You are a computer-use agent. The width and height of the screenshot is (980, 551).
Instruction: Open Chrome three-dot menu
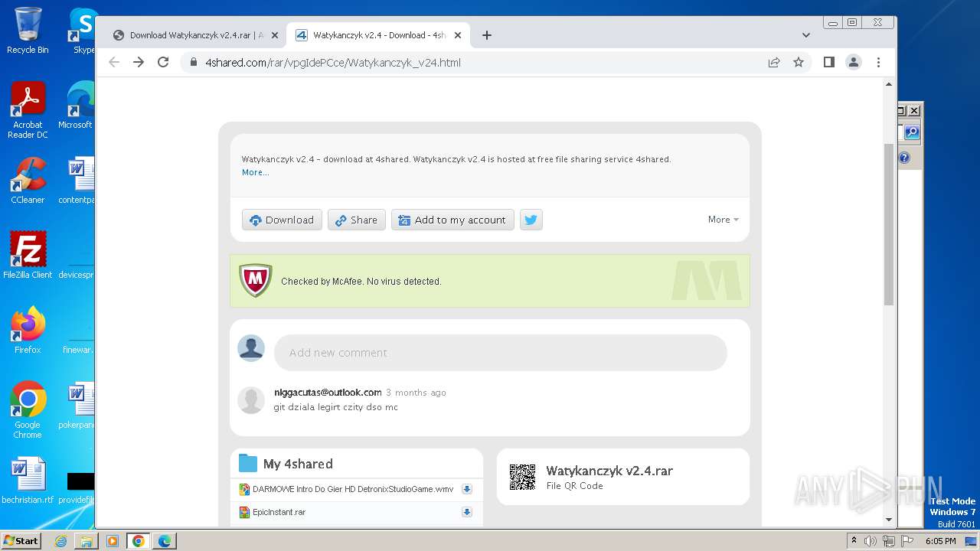click(x=878, y=62)
